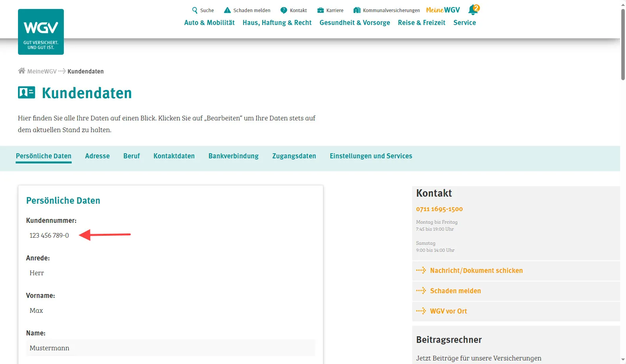This screenshot has height=364, width=626.
Task: Click the Mustermann name input field
Action: pyautogui.click(x=170, y=348)
